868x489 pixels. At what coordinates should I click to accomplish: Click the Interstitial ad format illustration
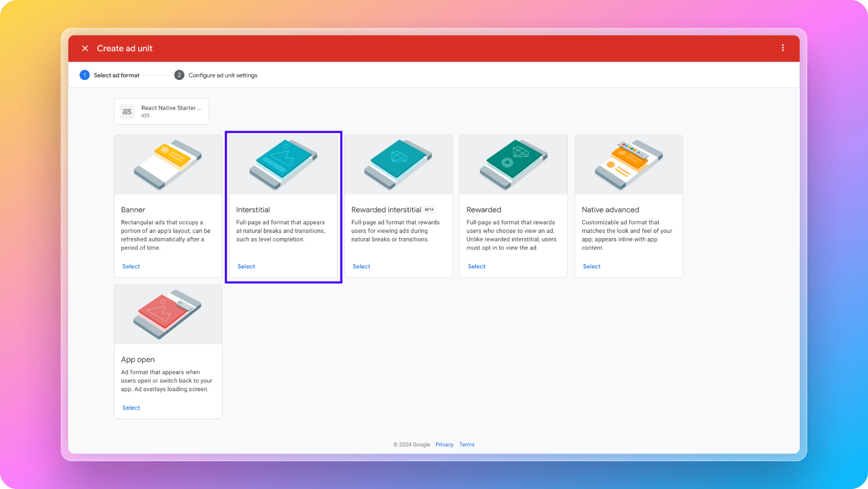(x=283, y=164)
